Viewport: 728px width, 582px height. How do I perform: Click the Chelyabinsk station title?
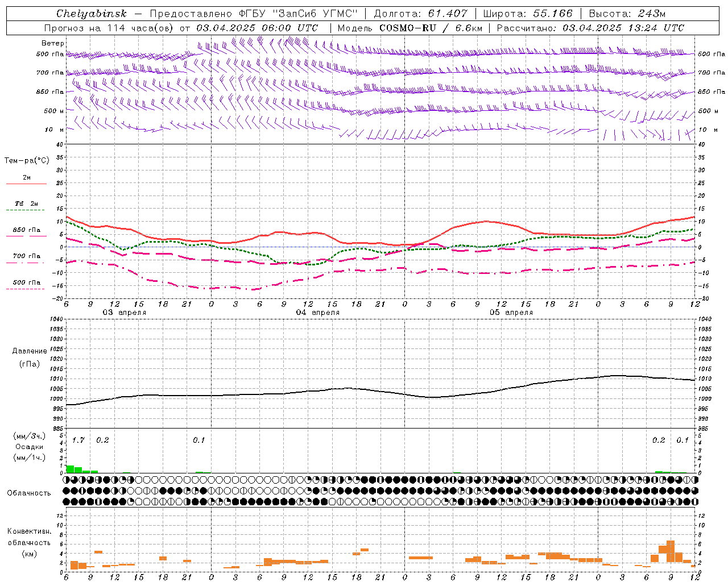coord(92,14)
